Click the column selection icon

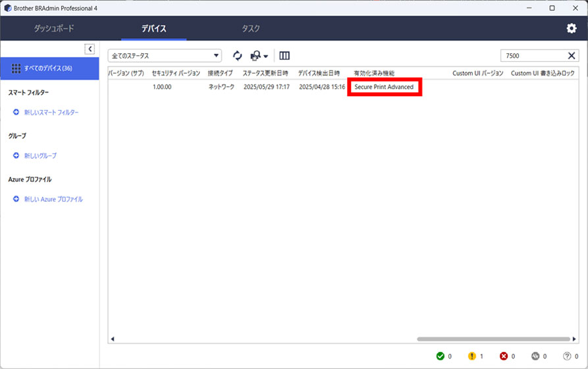[284, 56]
